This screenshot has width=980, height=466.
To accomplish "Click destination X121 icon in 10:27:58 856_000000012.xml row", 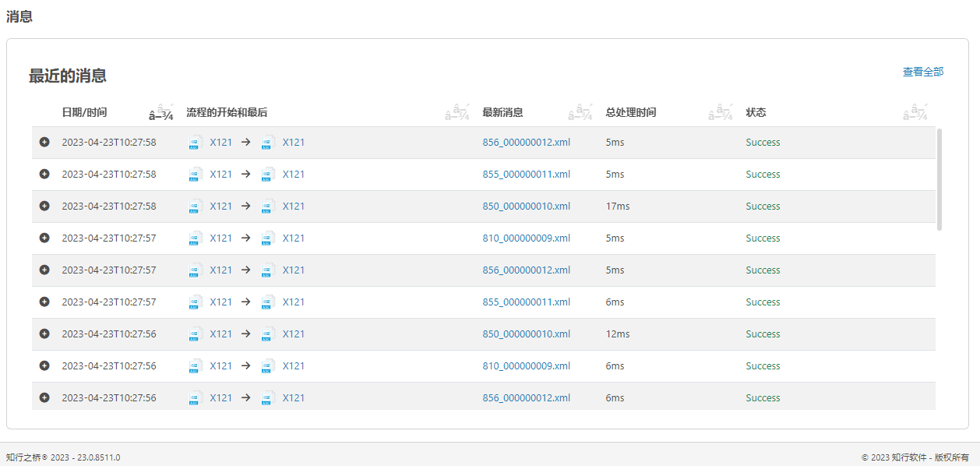I will click(x=268, y=143).
